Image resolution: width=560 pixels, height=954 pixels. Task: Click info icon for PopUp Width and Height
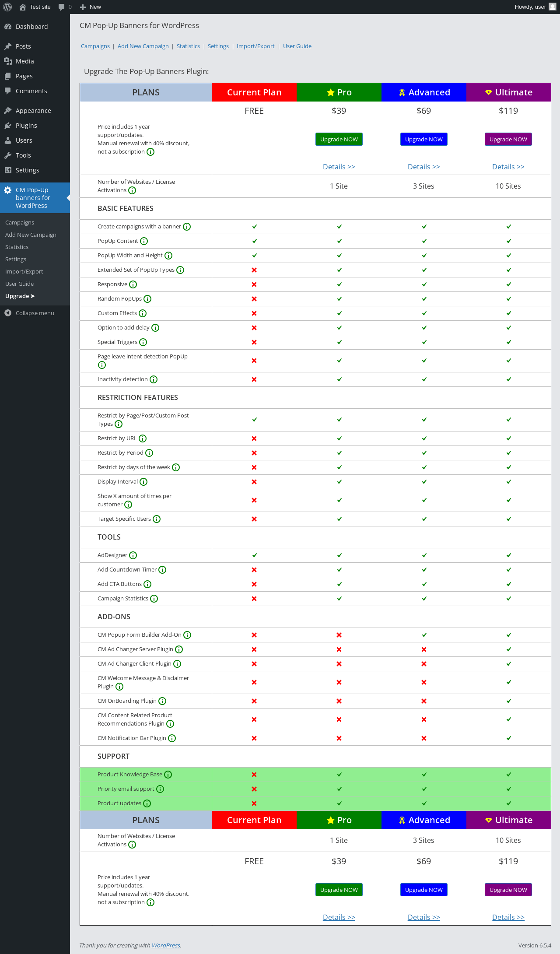[168, 256]
